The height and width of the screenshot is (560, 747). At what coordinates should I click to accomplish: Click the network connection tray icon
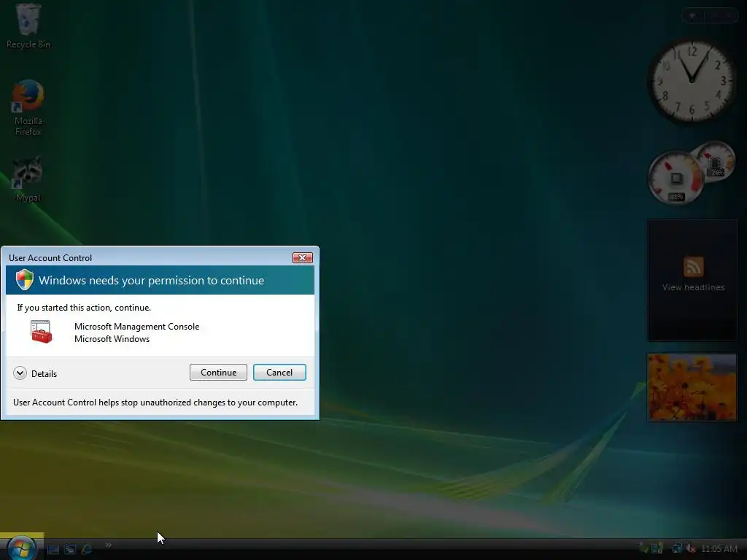[676, 548]
